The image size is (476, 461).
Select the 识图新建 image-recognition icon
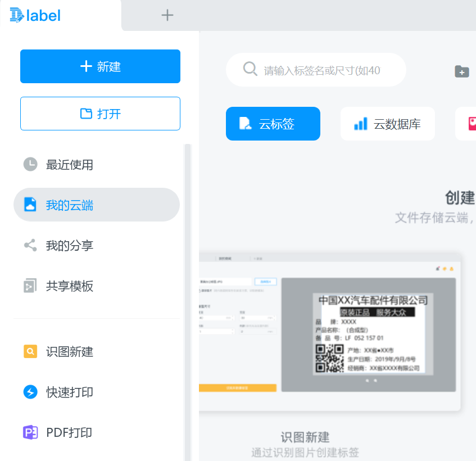(x=30, y=350)
